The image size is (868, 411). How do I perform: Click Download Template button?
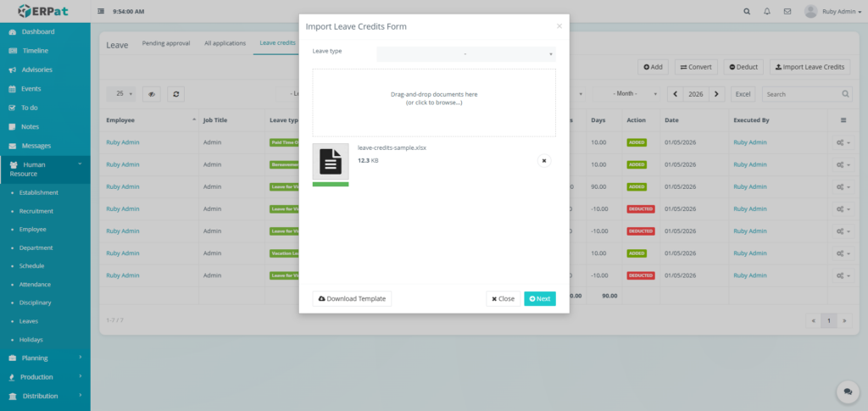pos(352,298)
